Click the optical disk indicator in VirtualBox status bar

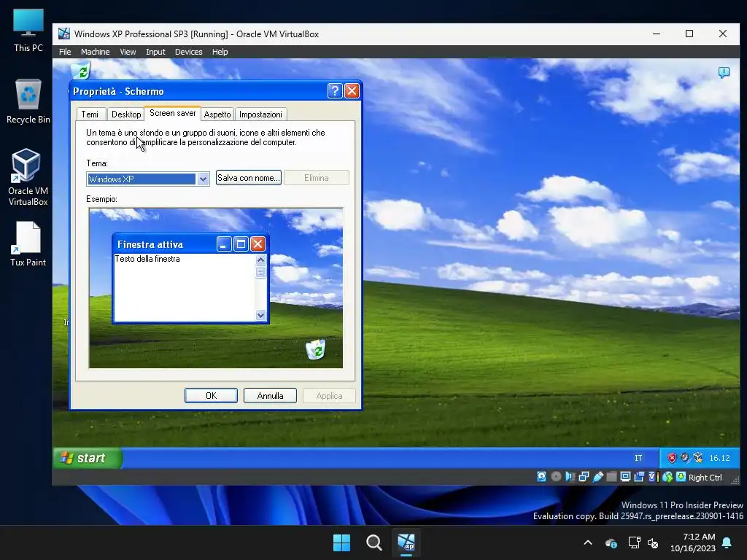(x=556, y=477)
